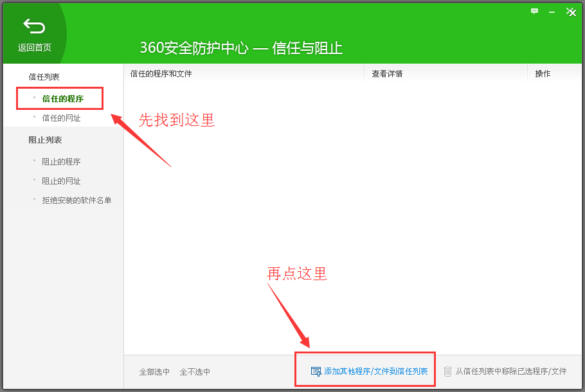Click the add-to-trust-list icon
Image resolution: width=585 pixels, height=392 pixels.
pyautogui.click(x=316, y=371)
